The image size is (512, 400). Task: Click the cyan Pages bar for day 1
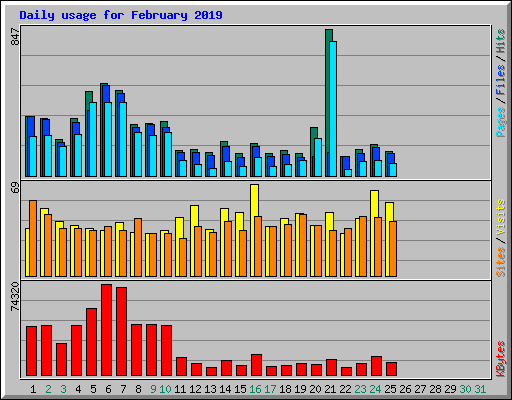33,156
